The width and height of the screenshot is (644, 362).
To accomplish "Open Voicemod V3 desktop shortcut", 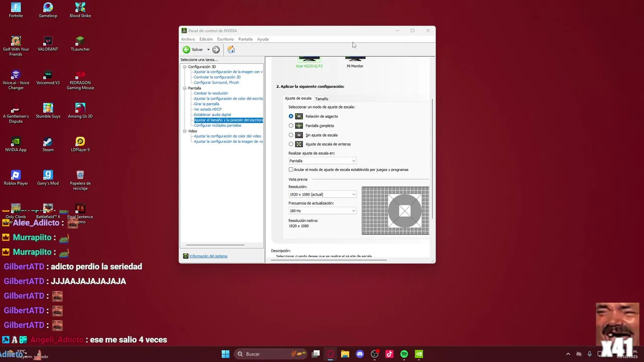I will click(x=48, y=77).
